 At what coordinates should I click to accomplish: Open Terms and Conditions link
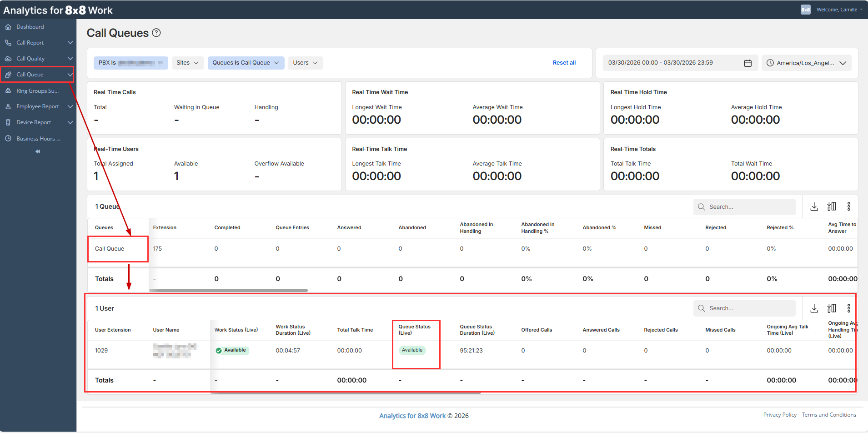[829, 415]
